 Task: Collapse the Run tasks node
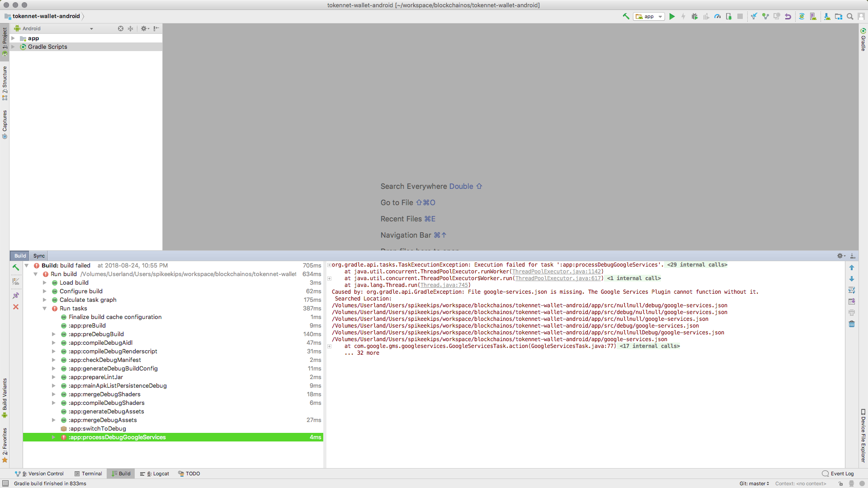(x=45, y=309)
